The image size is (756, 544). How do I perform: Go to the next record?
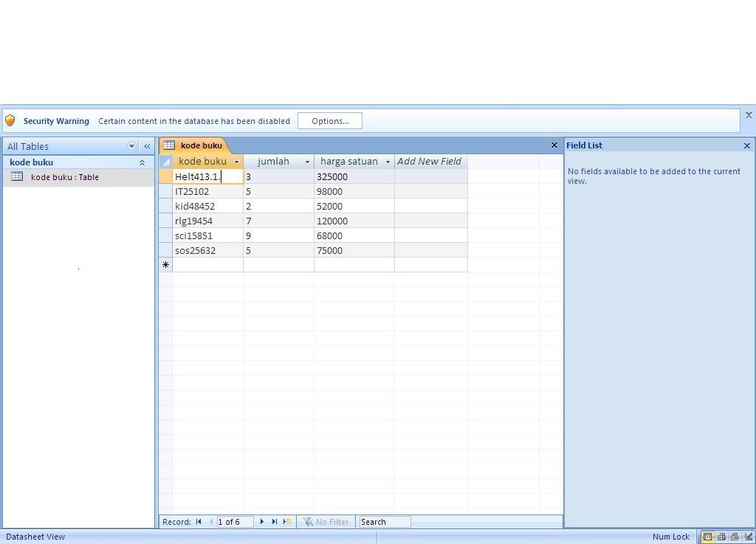coord(262,522)
